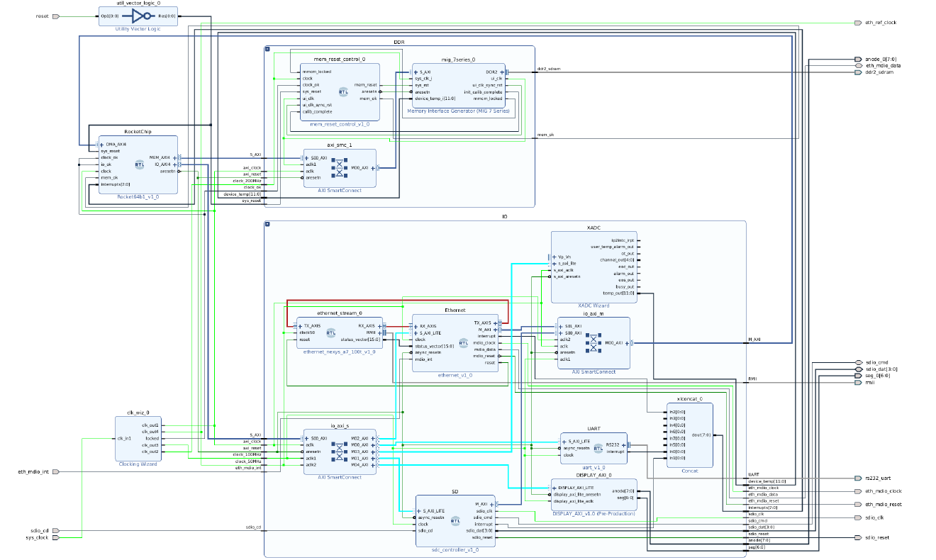This screenshot has width=936, height=560.
Task: Click the crossbar icon in io_axi_m SmartConnect
Action: coord(594,343)
